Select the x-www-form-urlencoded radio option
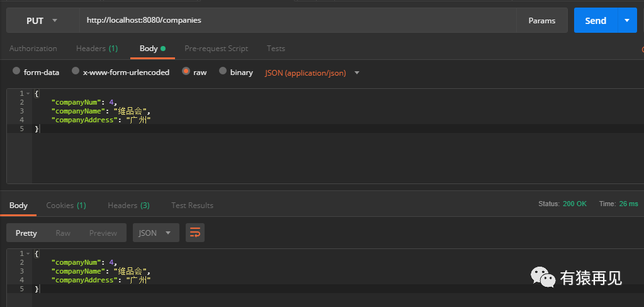This screenshot has width=644, height=307. [76, 72]
